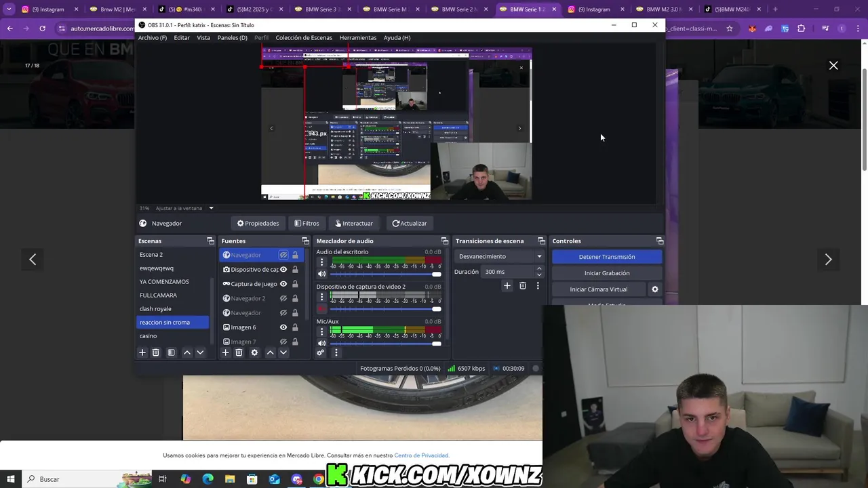Remove scene transition with trash icon

click(x=522, y=286)
